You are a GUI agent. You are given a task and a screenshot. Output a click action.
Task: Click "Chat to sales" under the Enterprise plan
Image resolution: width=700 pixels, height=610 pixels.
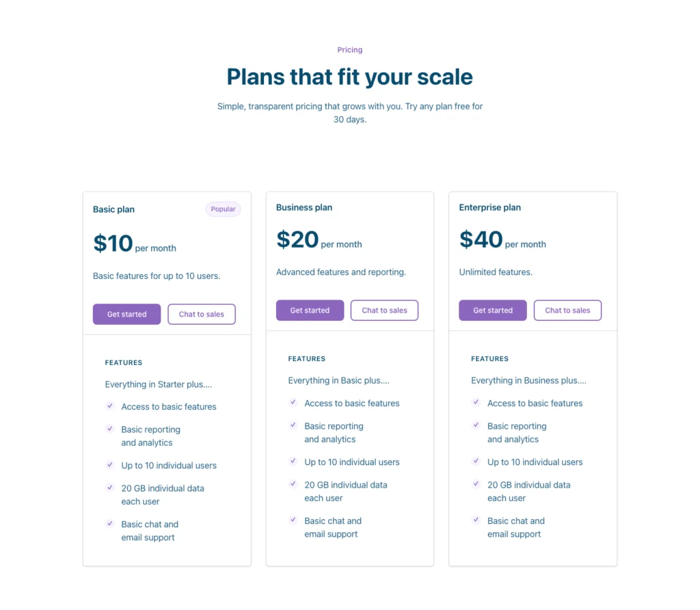point(567,310)
